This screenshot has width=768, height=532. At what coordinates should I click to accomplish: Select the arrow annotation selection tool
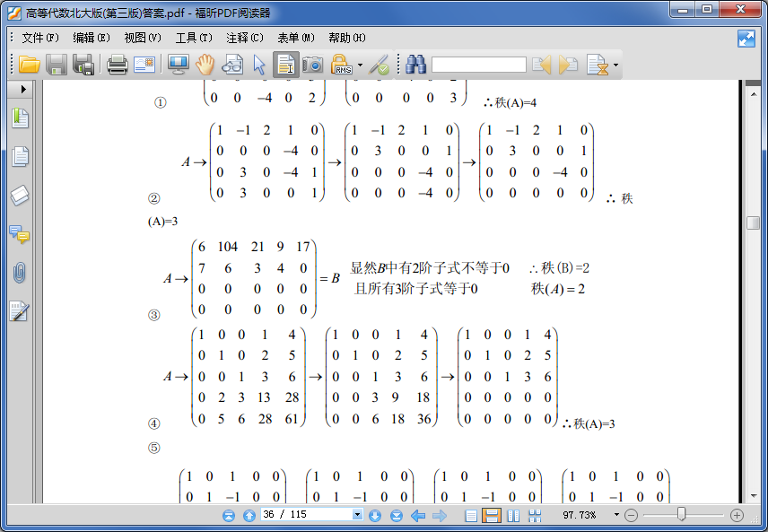[x=259, y=65]
